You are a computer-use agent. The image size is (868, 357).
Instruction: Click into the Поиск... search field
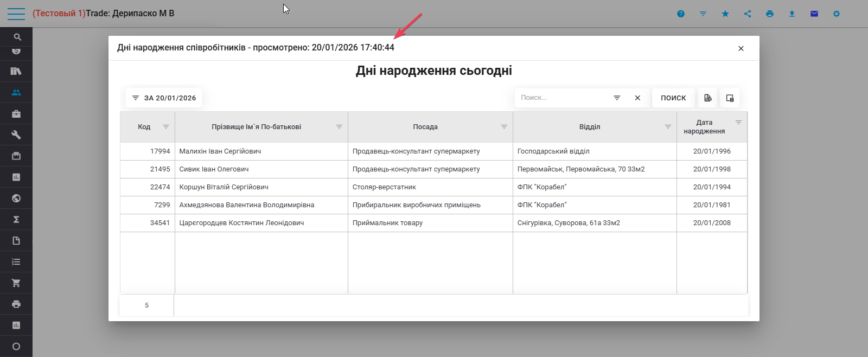point(562,98)
